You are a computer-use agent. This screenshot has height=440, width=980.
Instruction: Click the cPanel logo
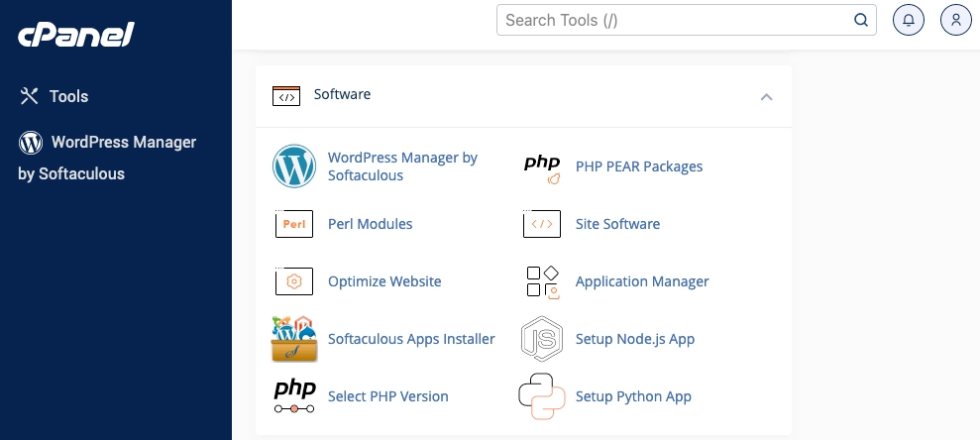[76, 35]
